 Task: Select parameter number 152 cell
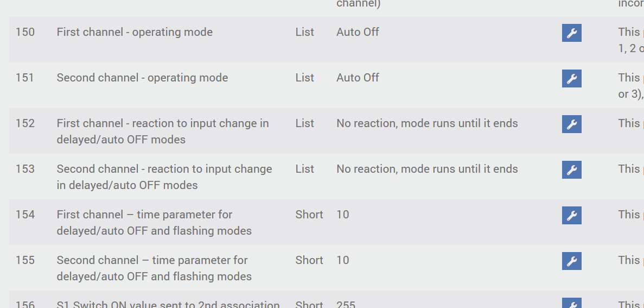25,123
